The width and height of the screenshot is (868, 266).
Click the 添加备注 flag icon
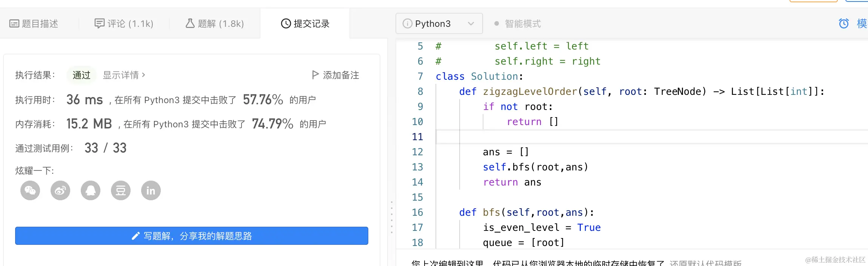(x=315, y=75)
